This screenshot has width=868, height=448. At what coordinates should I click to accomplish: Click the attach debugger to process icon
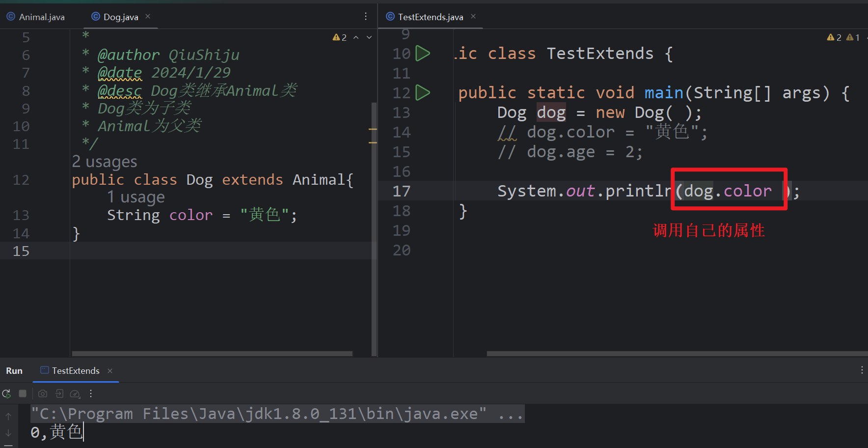pos(59,393)
